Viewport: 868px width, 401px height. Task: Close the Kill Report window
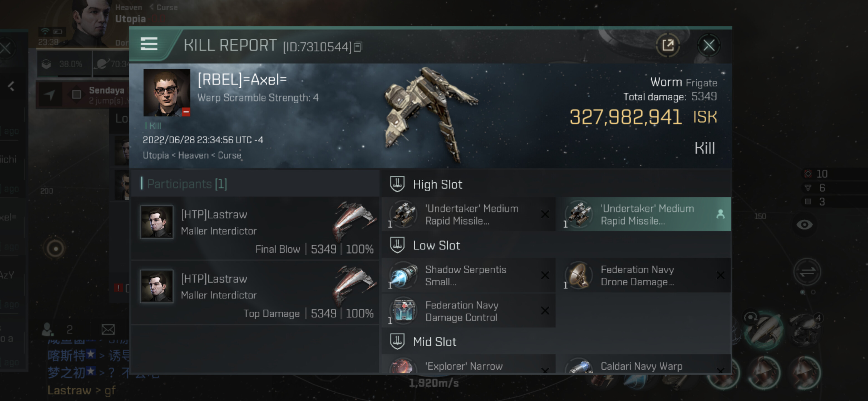pos(709,45)
